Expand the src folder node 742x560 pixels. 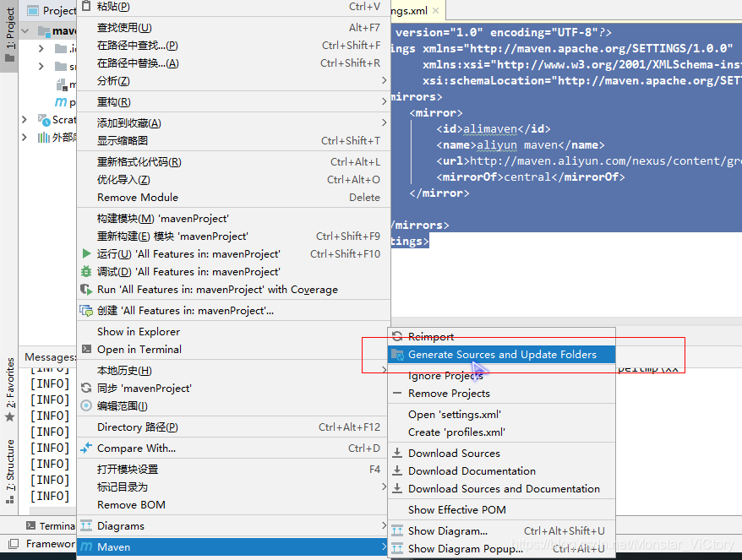(41, 66)
